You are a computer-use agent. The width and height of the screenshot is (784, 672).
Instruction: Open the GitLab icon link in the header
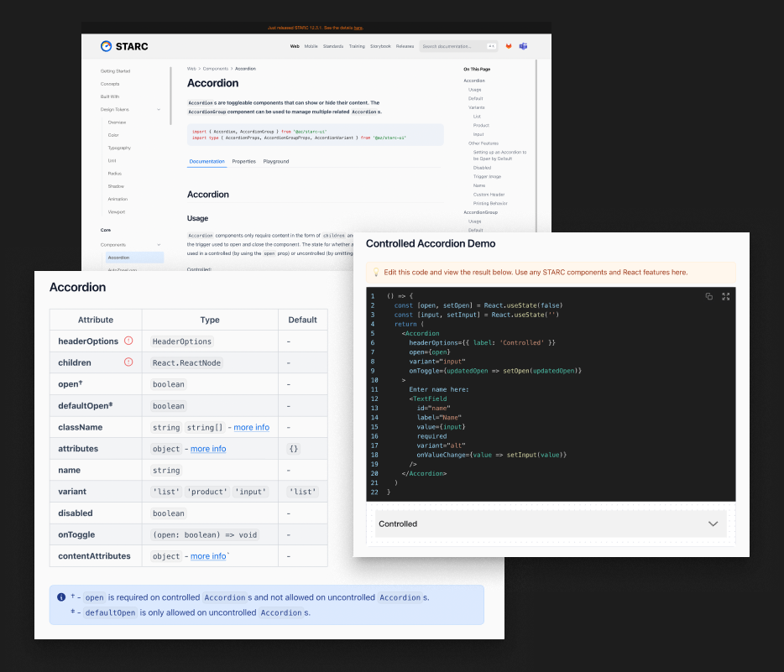509,46
